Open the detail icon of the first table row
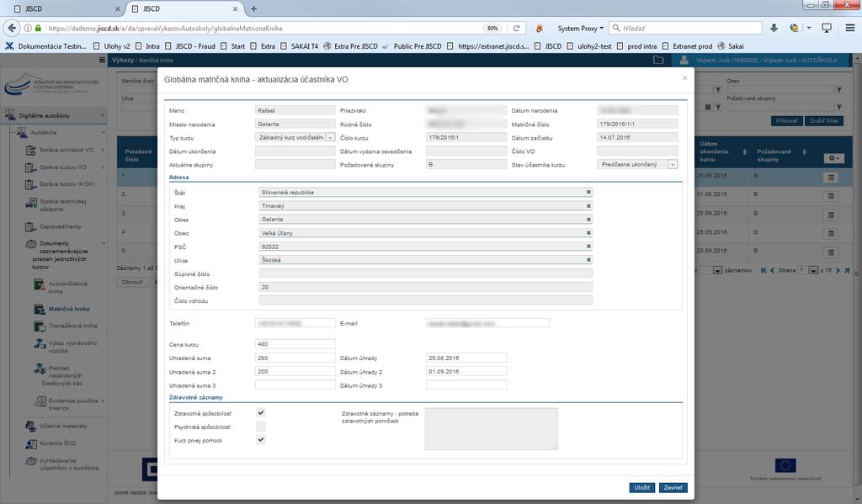The width and height of the screenshot is (862, 504). pyautogui.click(x=831, y=178)
